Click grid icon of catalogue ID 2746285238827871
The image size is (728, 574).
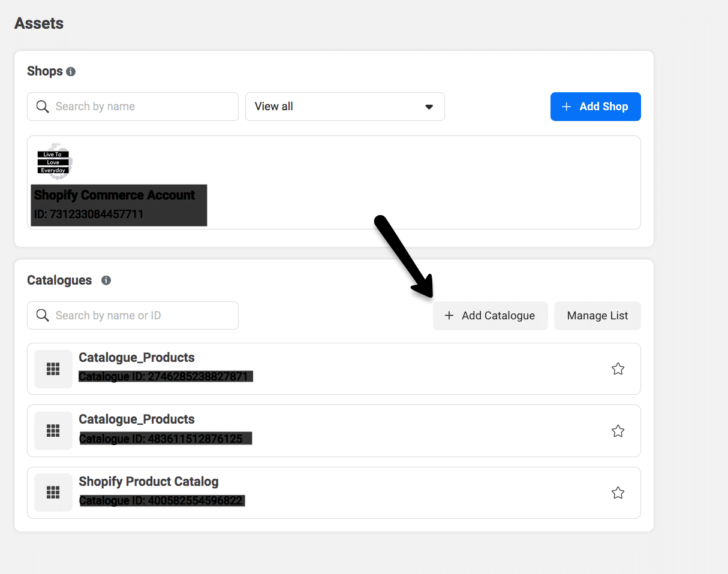pos(53,369)
